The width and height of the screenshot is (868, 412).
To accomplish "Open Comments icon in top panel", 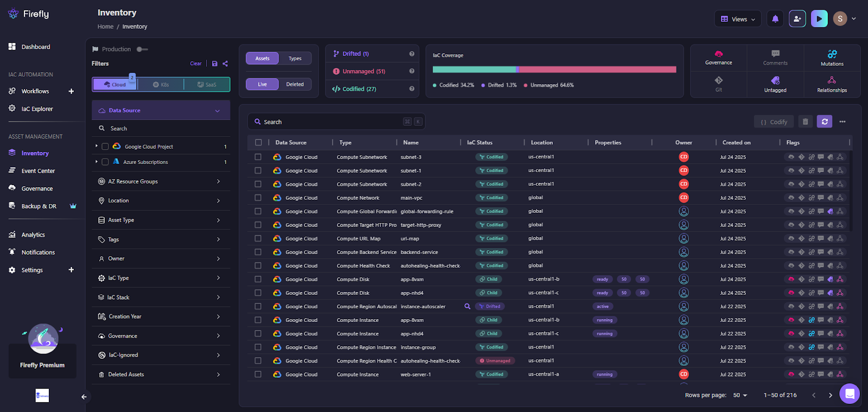I will [775, 57].
